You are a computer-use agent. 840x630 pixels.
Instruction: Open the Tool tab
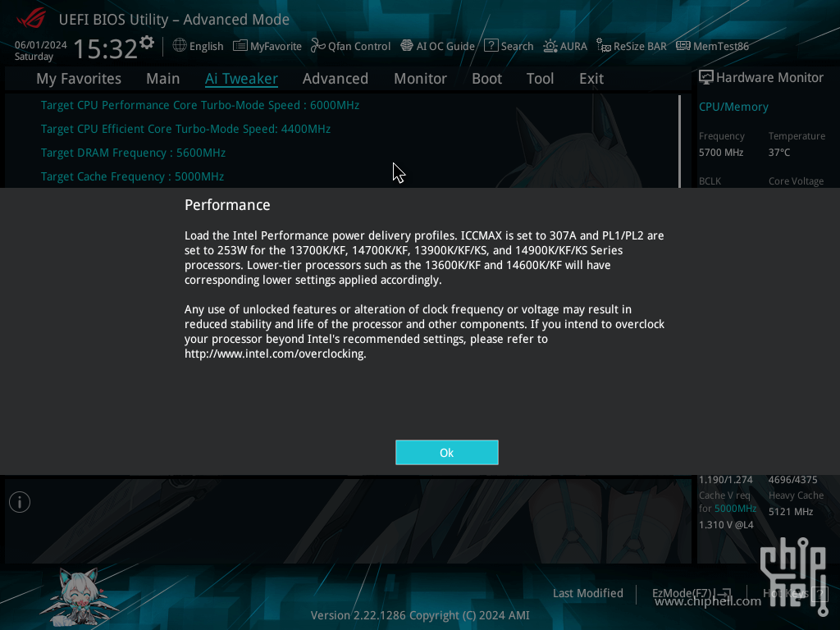(540, 79)
